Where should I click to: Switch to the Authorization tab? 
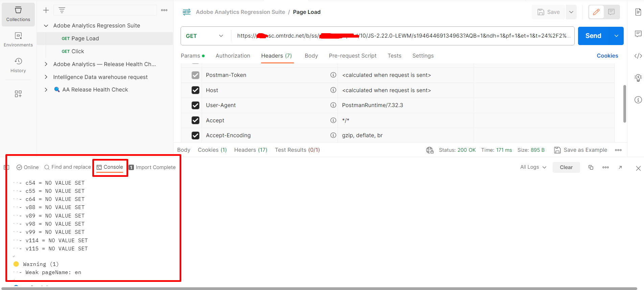tap(233, 56)
